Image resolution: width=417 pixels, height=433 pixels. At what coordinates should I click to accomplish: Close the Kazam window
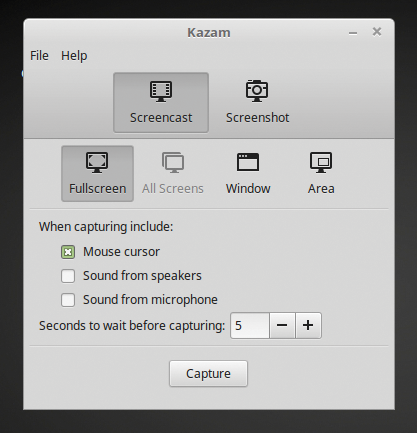[x=377, y=32]
